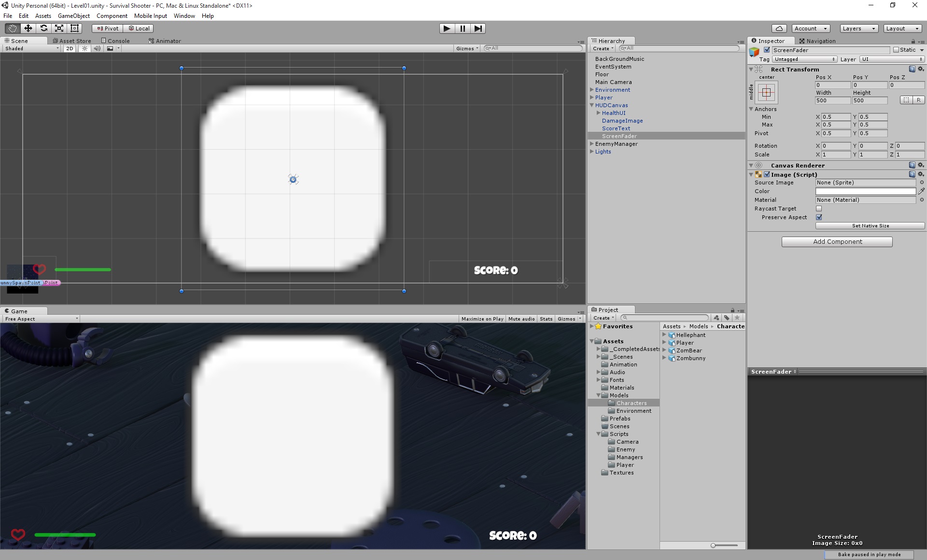Toggle Pivot handle position button
The image size is (927, 560).
[108, 28]
